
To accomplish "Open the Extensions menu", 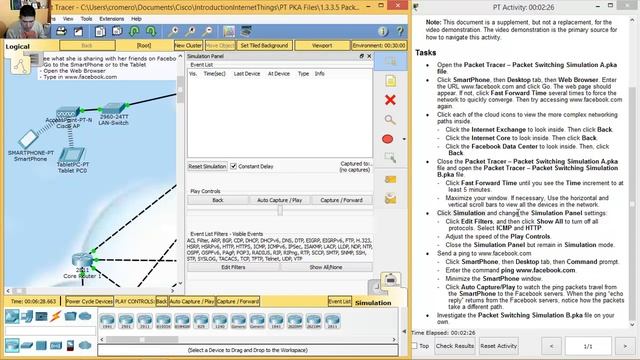I will tap(111, 19).
